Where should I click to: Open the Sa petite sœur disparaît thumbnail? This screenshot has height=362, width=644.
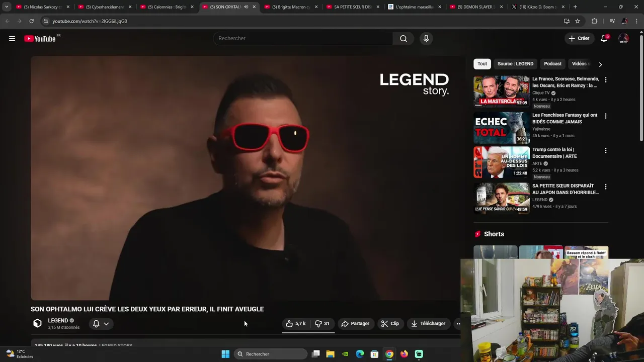point(502,198)
